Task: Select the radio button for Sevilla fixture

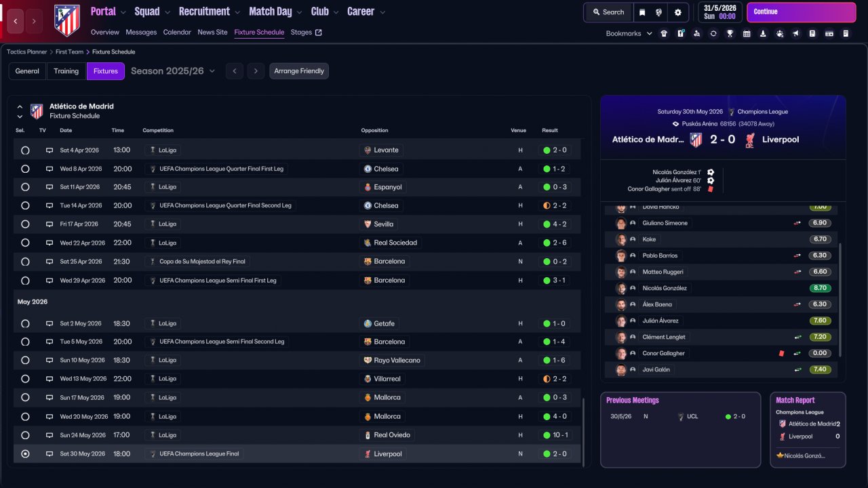Action: tap(25, 224)
